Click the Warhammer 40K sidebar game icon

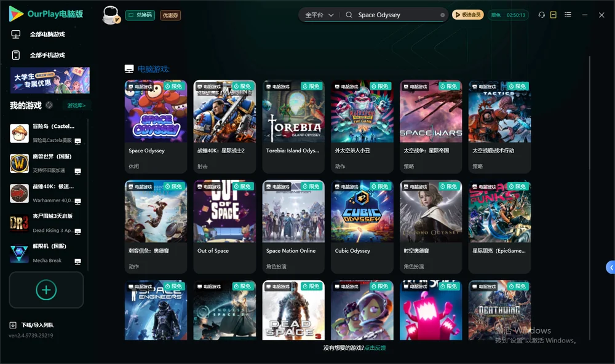pos(19,193)
